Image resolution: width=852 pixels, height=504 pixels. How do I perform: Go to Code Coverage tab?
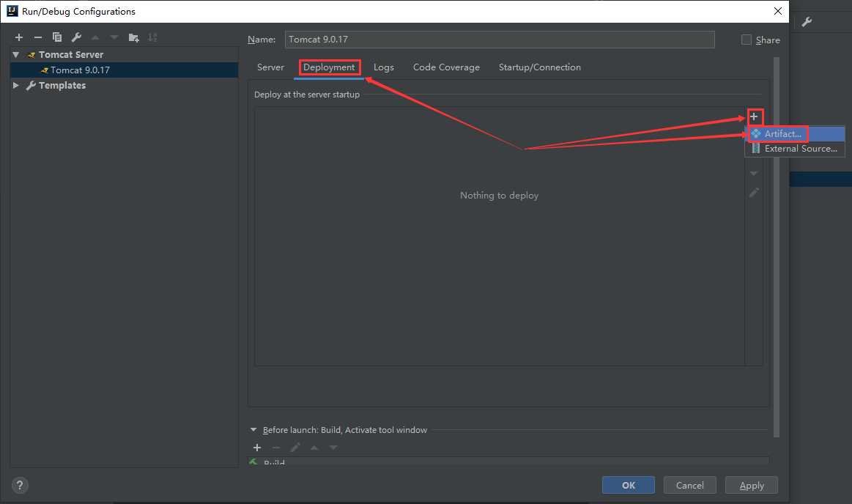pos(446,67)
